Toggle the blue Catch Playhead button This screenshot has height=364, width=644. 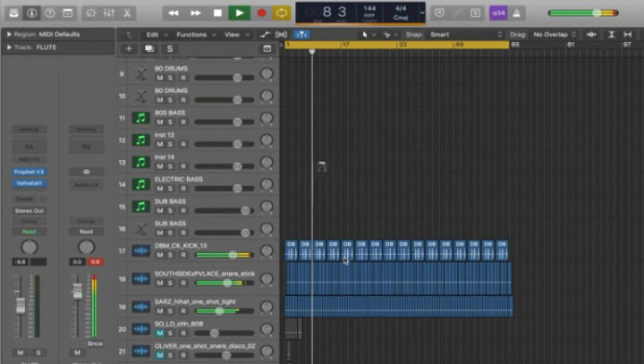301,35
